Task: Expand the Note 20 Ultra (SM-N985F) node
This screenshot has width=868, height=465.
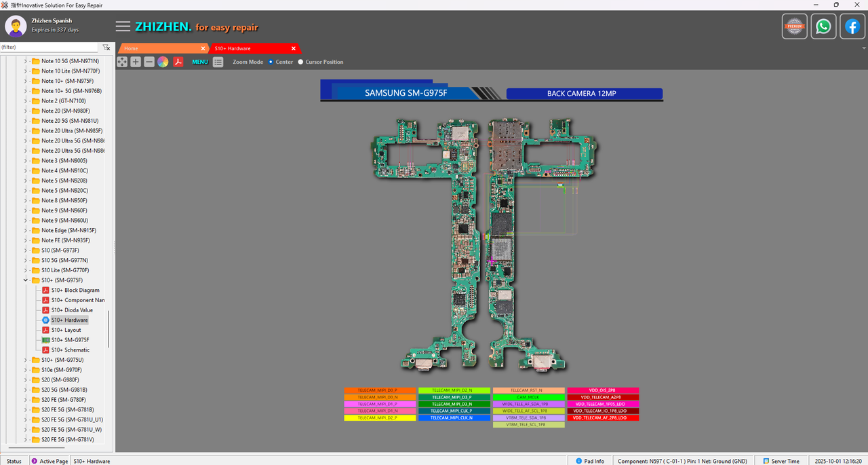Action: 26,130
